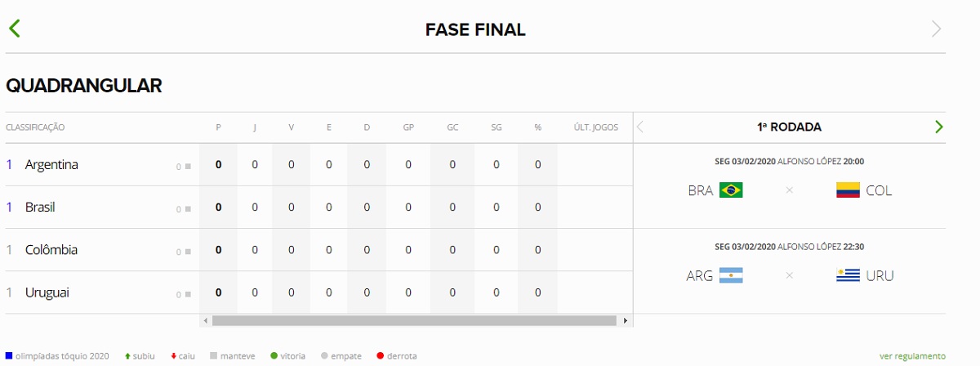
Task: Click the Colômbia team row name
Action: [51, 250]
